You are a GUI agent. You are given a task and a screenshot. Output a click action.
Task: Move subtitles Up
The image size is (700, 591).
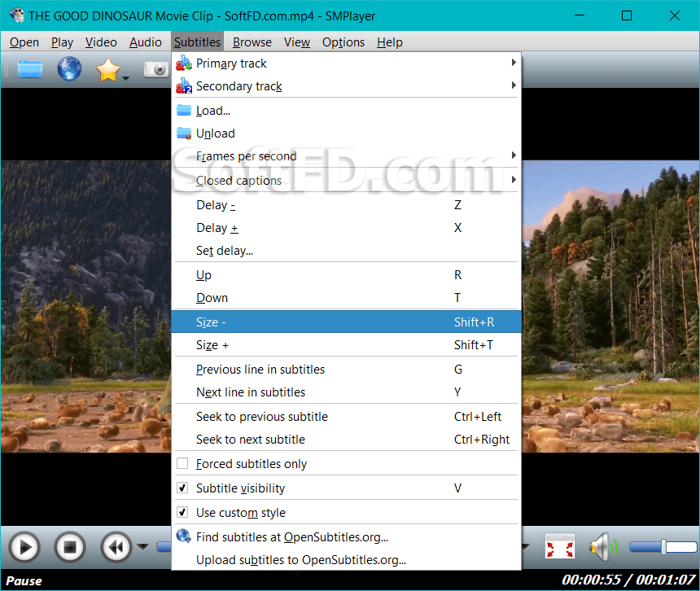(347, 274)
